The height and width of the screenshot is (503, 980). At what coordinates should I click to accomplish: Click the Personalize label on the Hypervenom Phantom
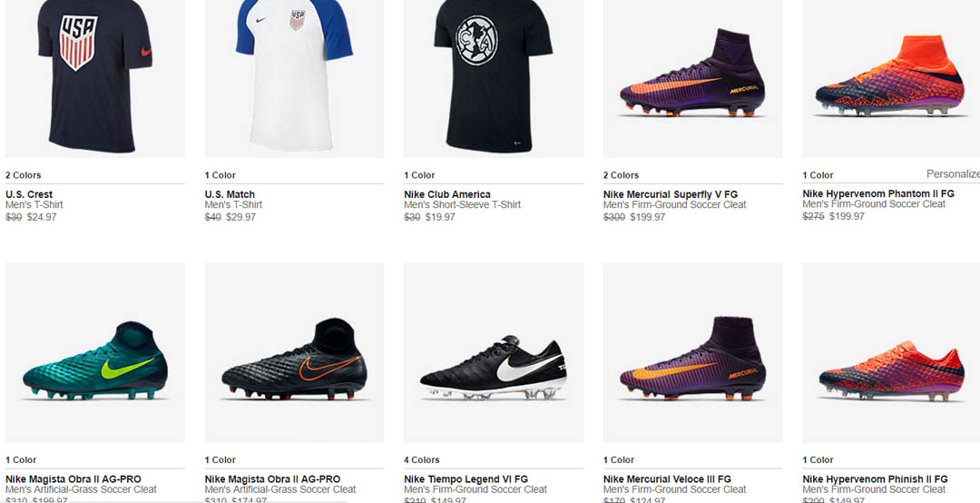pyautogui.click(x=953, y=174)
